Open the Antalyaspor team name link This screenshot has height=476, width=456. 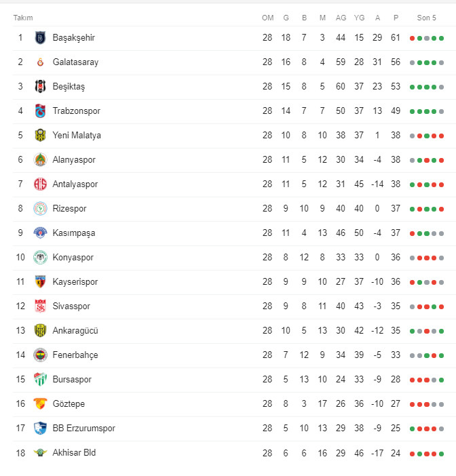(75, 184)
